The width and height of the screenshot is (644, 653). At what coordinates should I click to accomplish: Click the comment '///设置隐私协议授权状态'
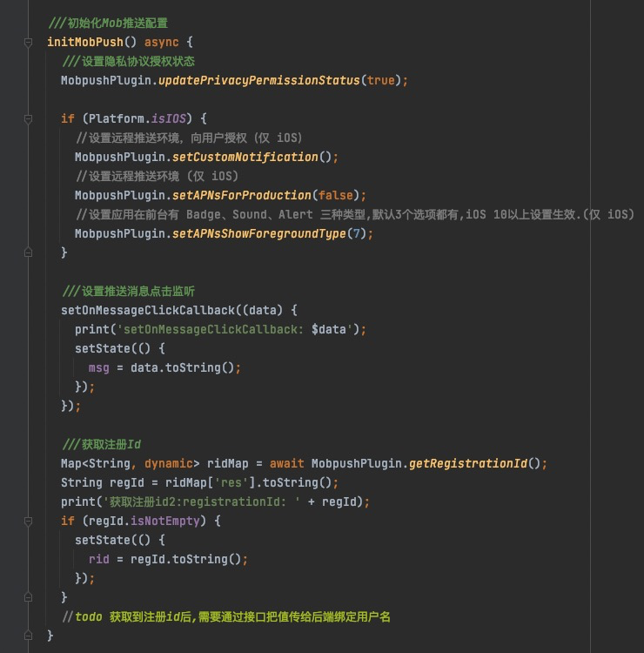tap(128, 61)
